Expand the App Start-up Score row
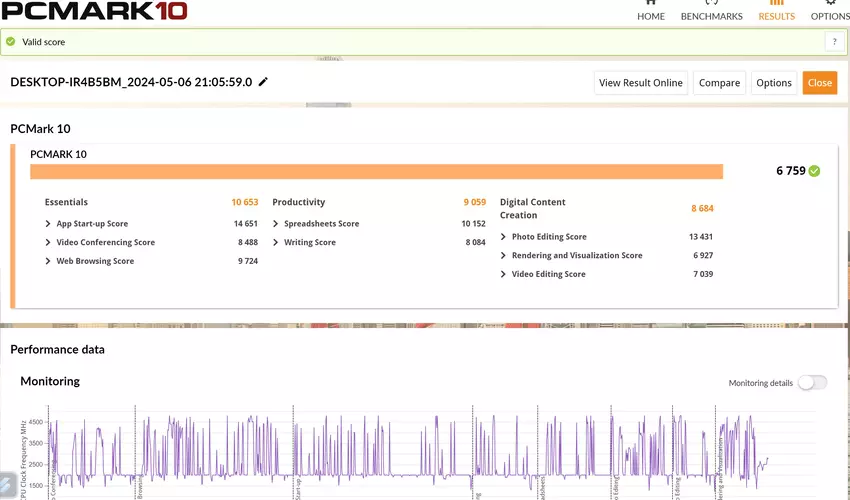 48,224
